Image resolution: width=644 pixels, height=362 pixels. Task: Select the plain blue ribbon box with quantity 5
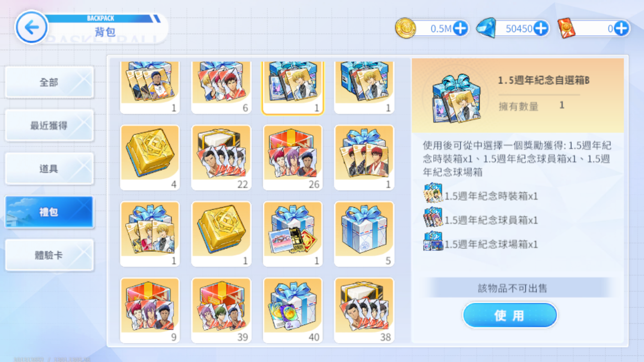point(364,234)
